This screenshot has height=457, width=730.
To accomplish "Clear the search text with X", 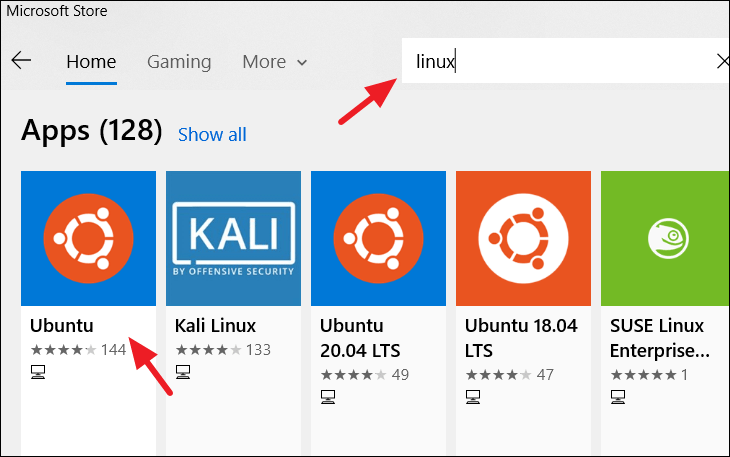I will tap(722, 61).
